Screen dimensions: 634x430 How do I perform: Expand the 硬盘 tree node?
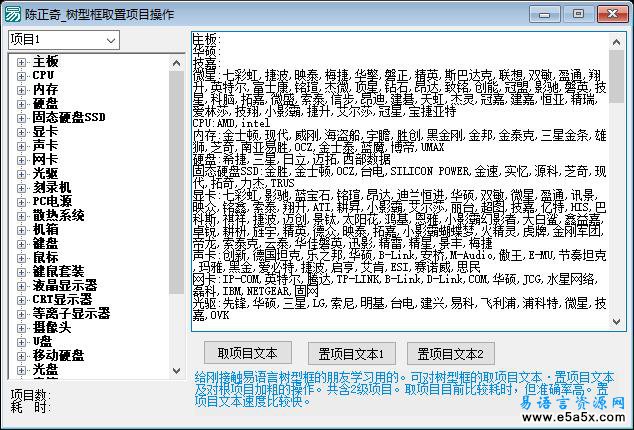[21, 104]
